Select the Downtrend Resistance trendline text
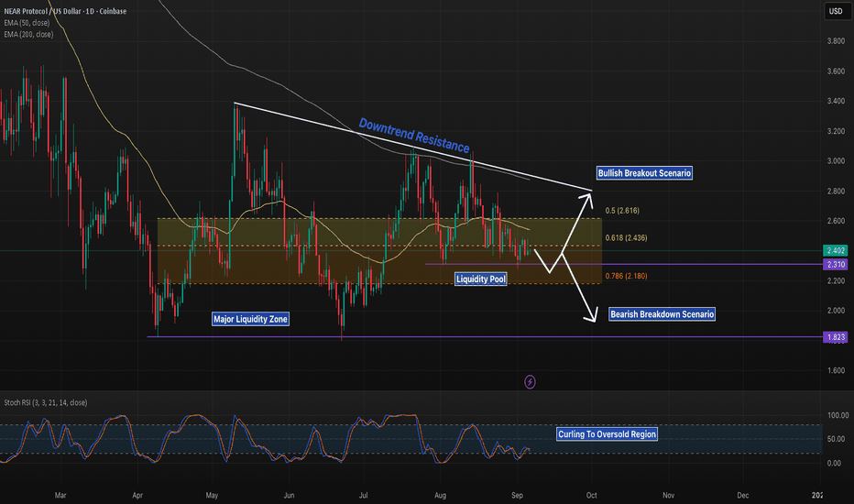 coord(413,135)
